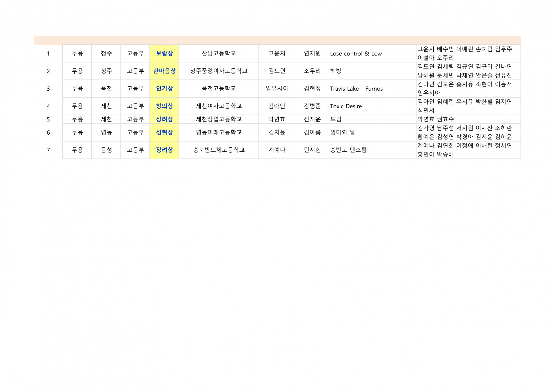Image resolution: width=555 pixels, height=392 pixels.
Task: Select the name cell 박연효
Action: pyautogui.click(x=277, y=119)
